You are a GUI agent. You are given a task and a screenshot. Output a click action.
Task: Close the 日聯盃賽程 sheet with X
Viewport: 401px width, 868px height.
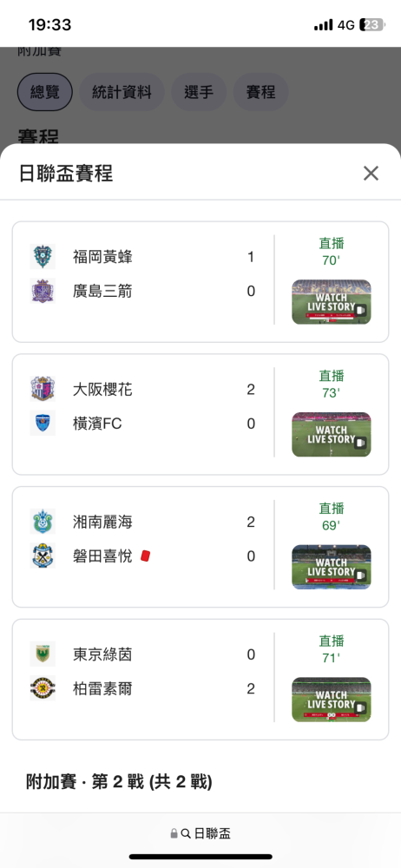point(371,174)
